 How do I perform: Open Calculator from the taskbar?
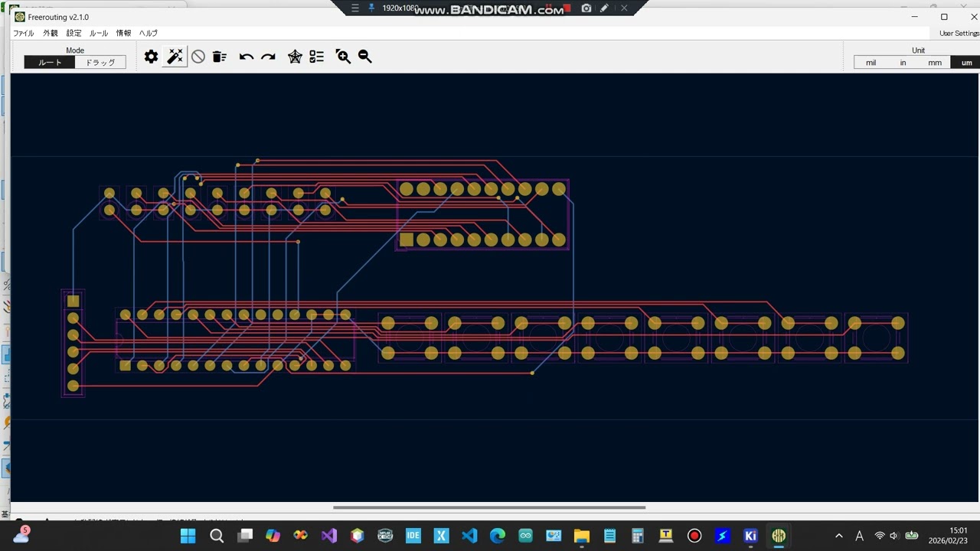[x=638, y=536]
